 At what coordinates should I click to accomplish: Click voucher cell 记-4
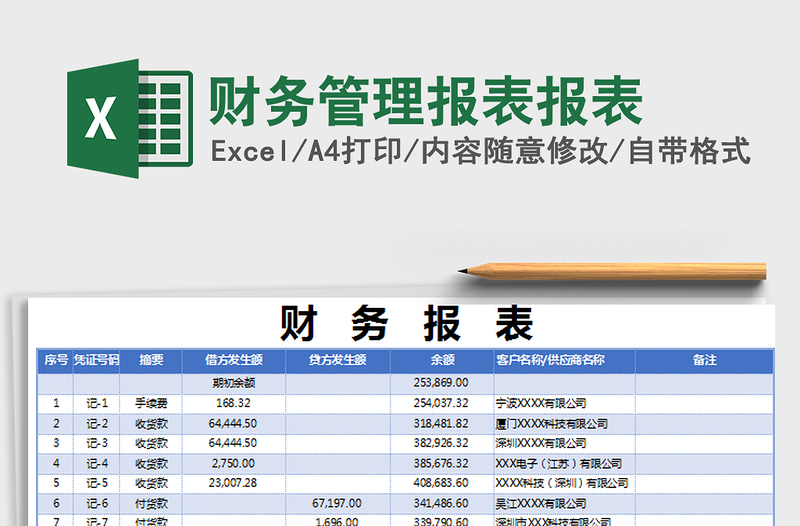[97, 463]
